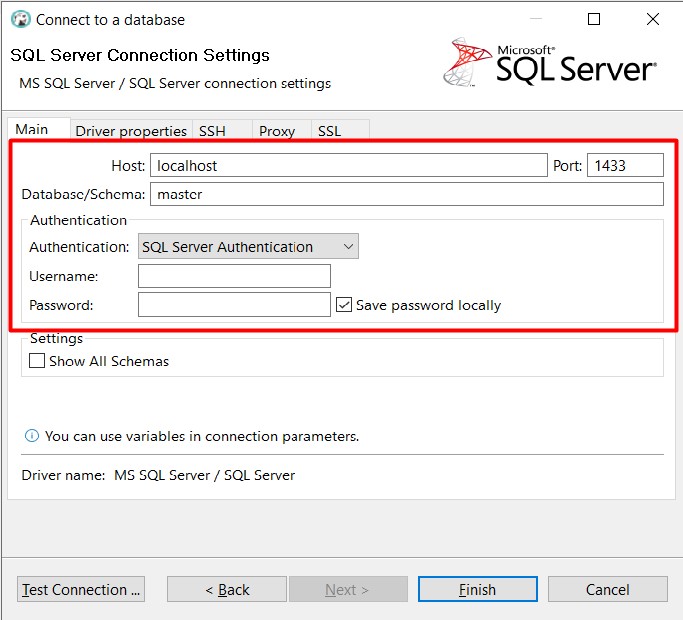Viewport: 683px width, 620px height.
Task: Click the Username text box
Action: click(234, 276)
